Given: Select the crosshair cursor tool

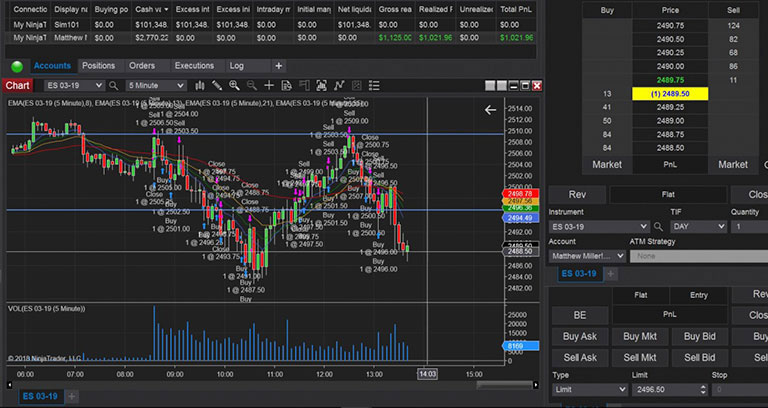Looking at the screenshot, I should click(269, 86).
